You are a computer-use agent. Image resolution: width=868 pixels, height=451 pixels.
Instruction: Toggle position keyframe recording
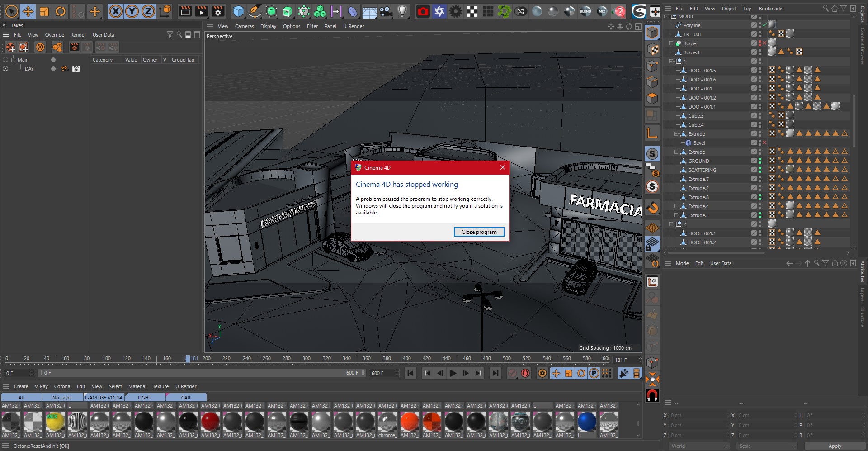[x=556, y=373]
